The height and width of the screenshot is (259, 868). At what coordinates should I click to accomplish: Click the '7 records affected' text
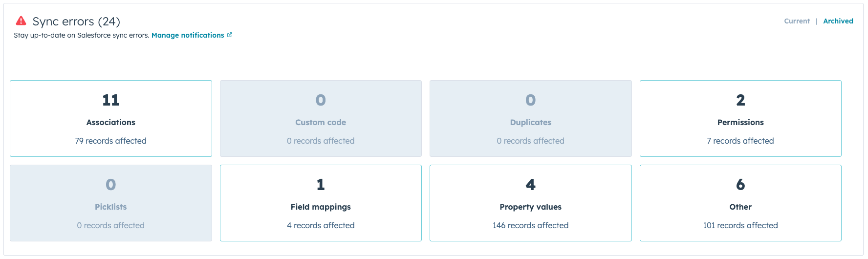(740, 141)
